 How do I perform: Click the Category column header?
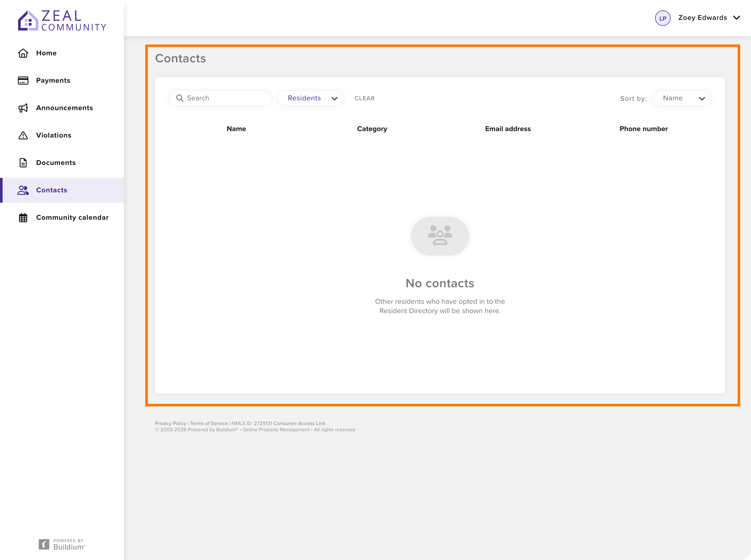372,129
